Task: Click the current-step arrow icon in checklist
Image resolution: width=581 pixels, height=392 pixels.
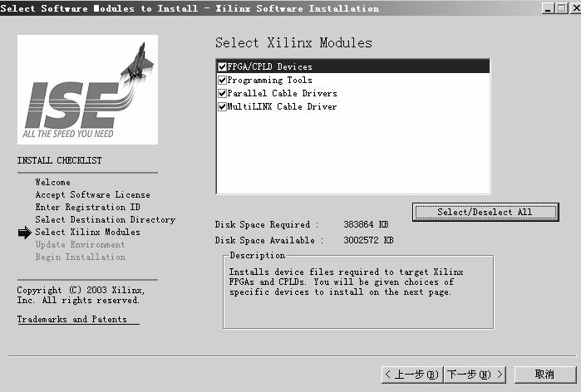Action: tap(24, 233)
